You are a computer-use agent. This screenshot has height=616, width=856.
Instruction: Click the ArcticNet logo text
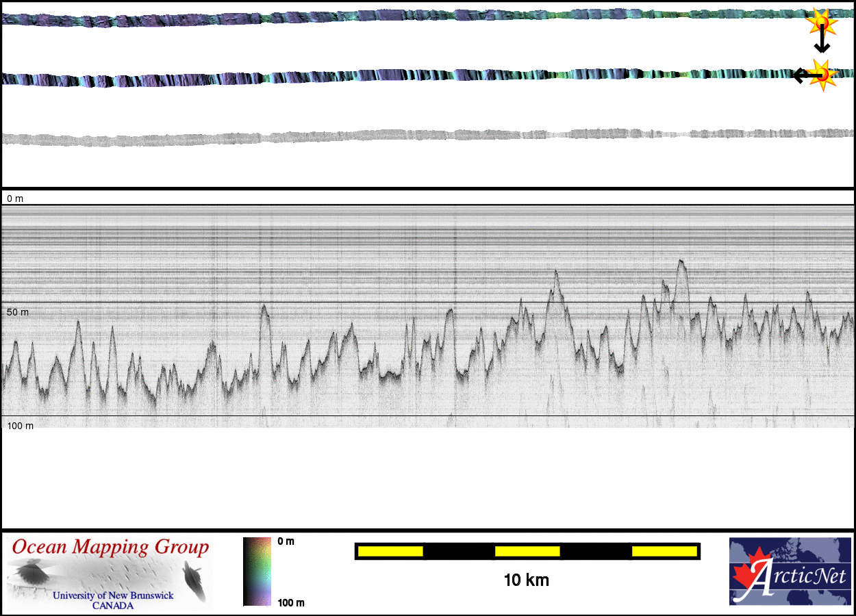click(798, 579)
